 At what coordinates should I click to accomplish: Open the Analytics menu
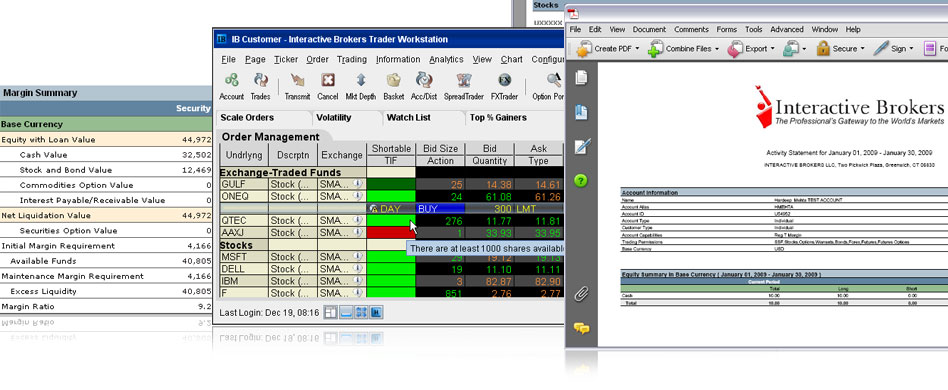pyautogui.click(x=446, y=59)
